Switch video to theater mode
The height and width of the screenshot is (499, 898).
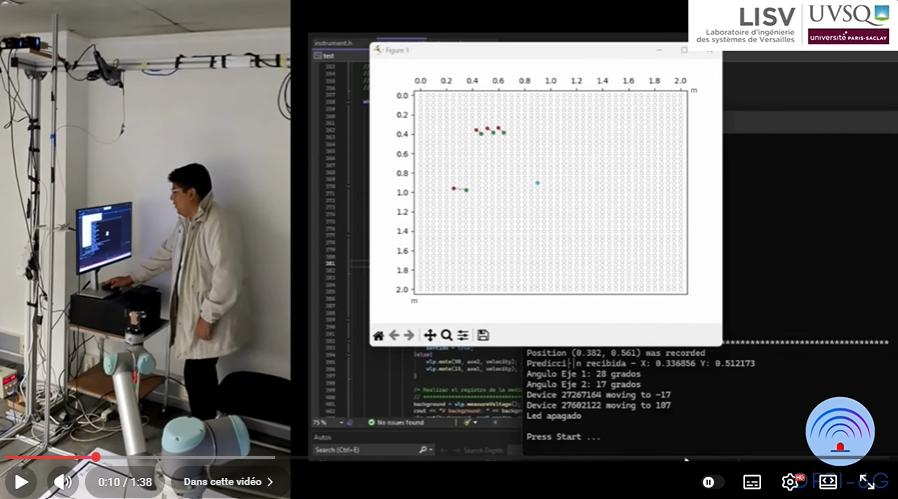pyautogui.click(x=828, y=482)
